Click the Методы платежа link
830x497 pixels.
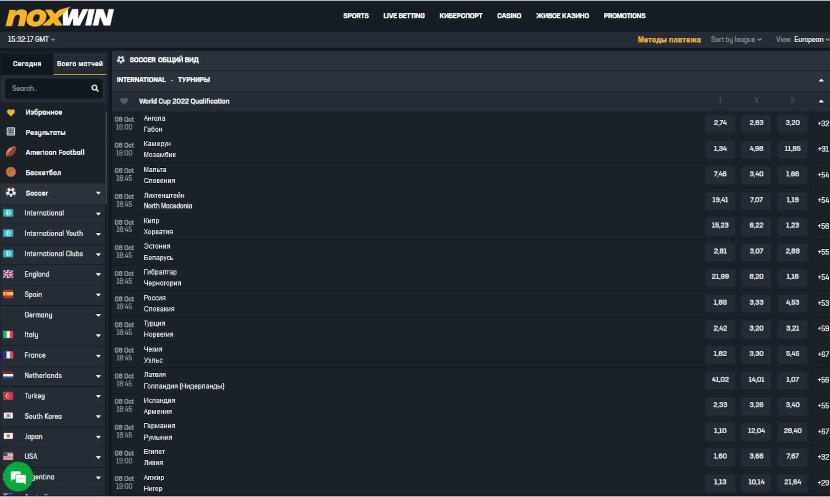[669, 40]
